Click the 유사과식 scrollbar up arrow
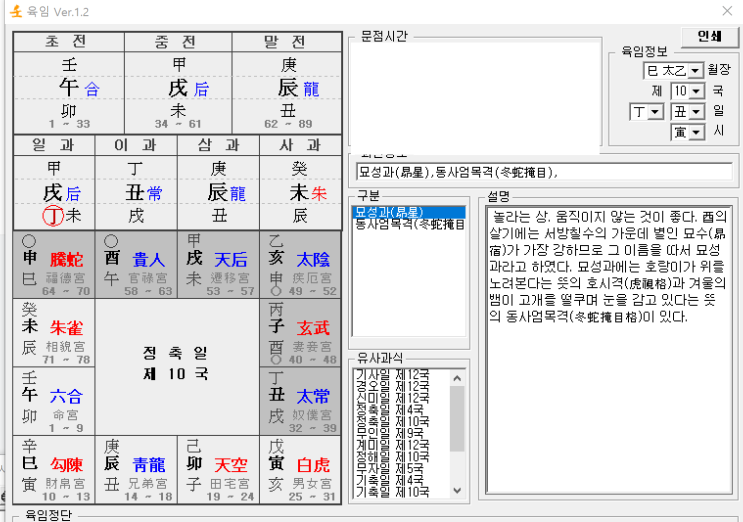 pyautogui.click(x=457, y=378)
